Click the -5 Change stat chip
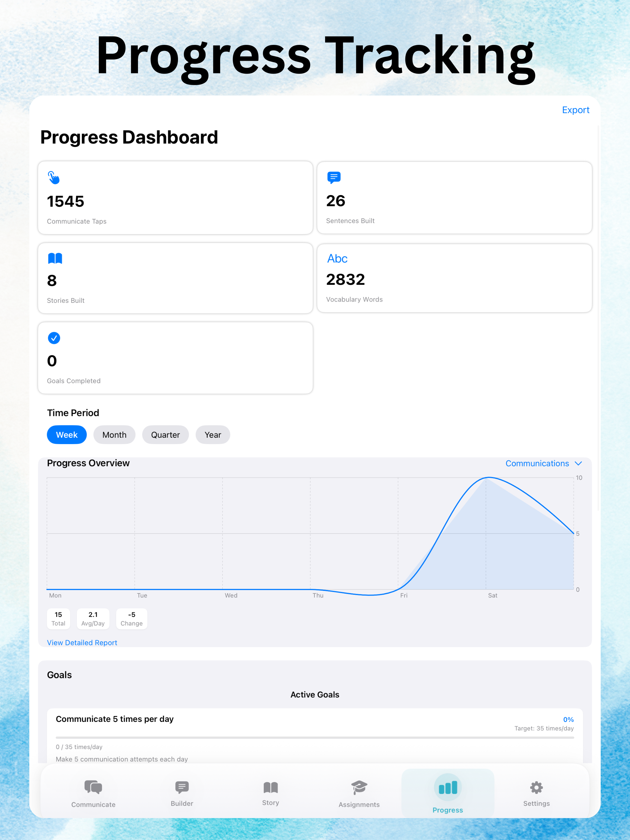Screen dimensions: 630x840 131,619
